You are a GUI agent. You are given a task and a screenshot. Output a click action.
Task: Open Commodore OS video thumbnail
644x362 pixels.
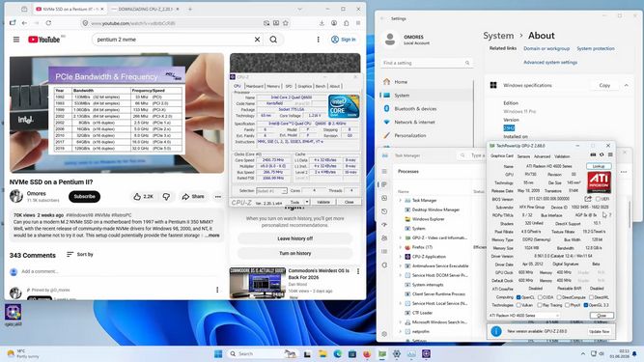[x=257, y=283]
